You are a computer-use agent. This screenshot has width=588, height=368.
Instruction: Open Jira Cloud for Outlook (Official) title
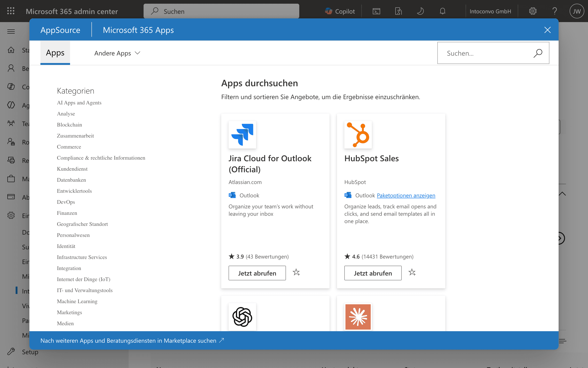pyautogui.click(x=270, y=164)
